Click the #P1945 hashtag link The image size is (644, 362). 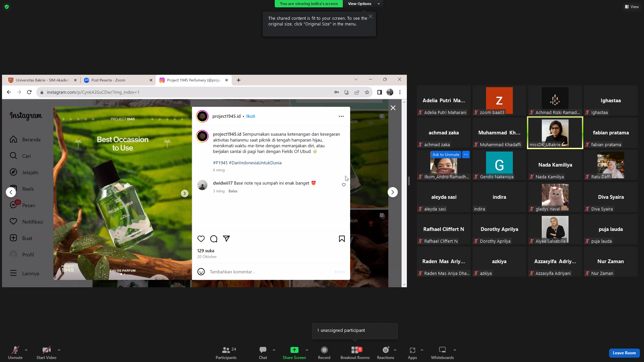(x=220, y=163)
